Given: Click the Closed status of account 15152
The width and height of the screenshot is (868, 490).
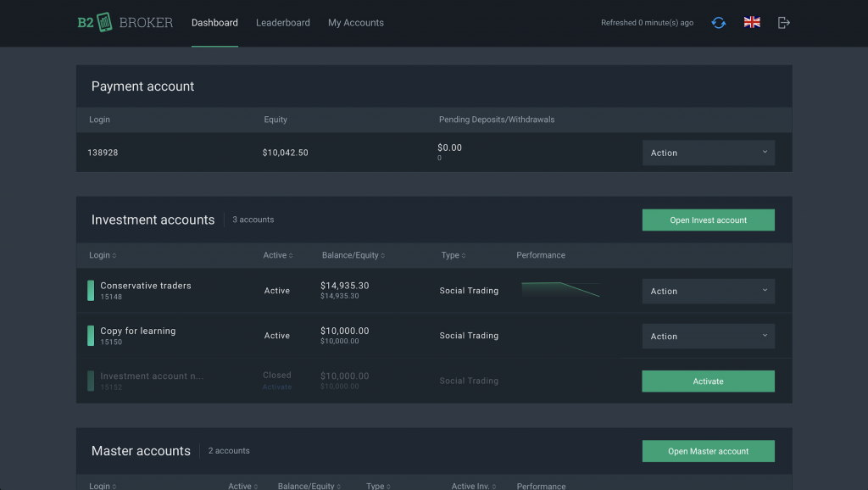Looking at the screenshot, I should pos(277,376).
